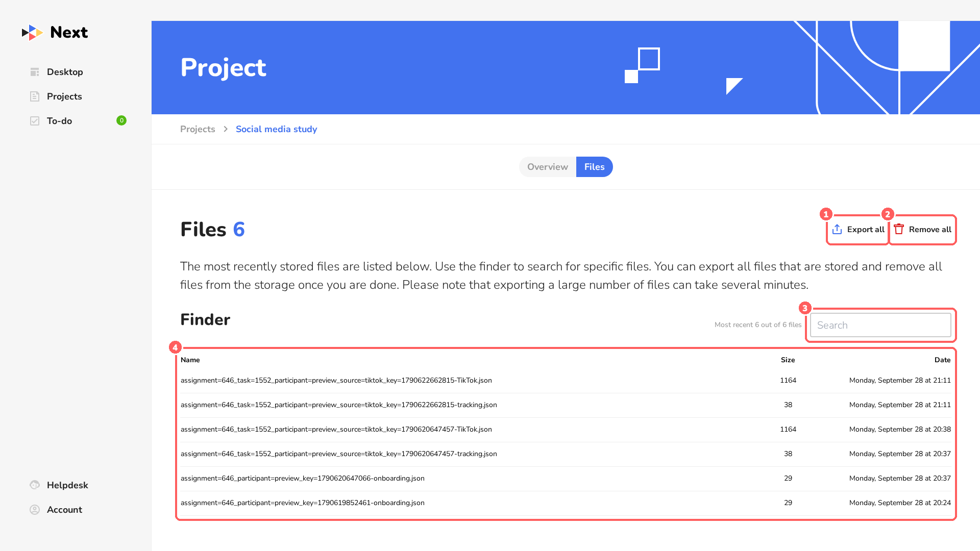The width and height of the screenshot is (980, 551).
Task: Select the 1790619852461-onboarding.json file row
Action: point(566,503)
